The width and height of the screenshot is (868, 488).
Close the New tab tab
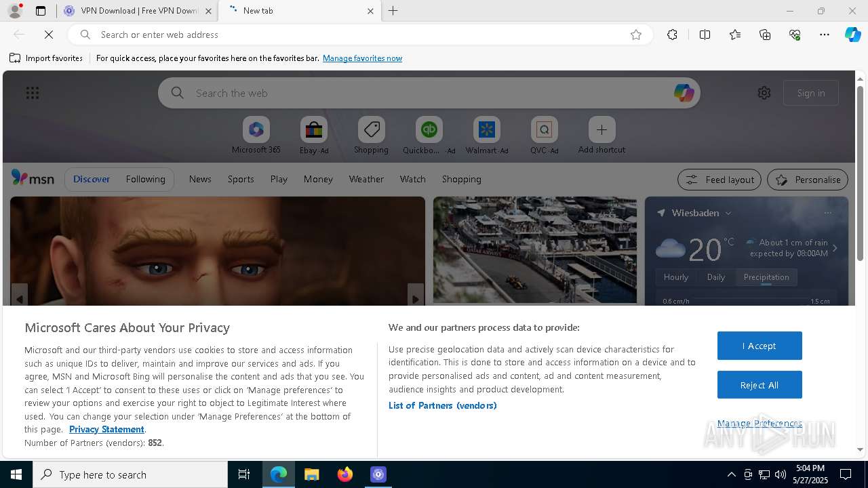(x=370, y=11)
